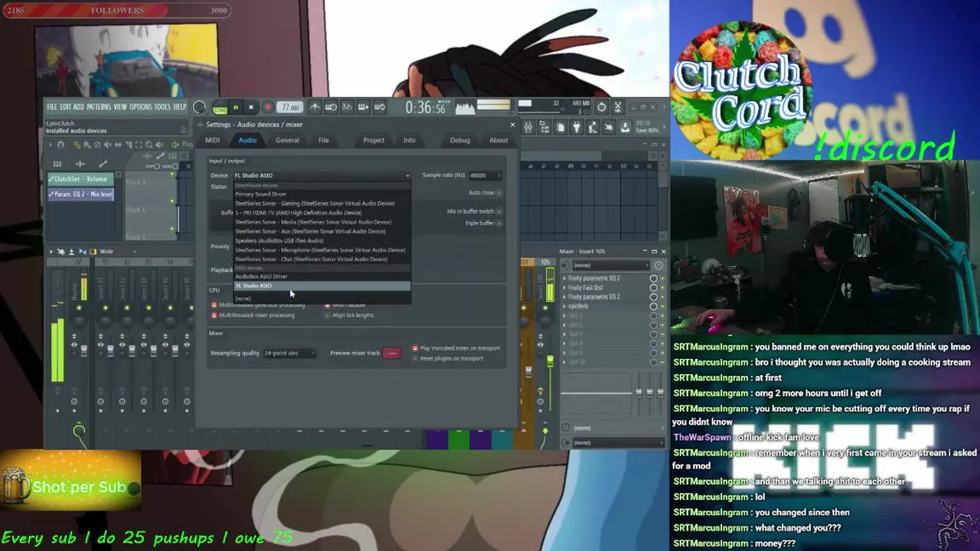Select the highlighted FL Studio ASIO entry
980x551 pixels.
322,285
